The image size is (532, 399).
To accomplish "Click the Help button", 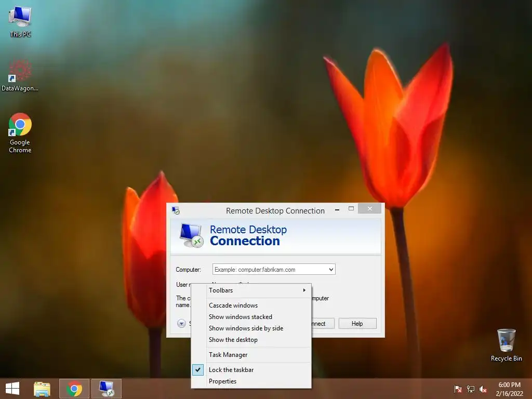I will [357, 323].
